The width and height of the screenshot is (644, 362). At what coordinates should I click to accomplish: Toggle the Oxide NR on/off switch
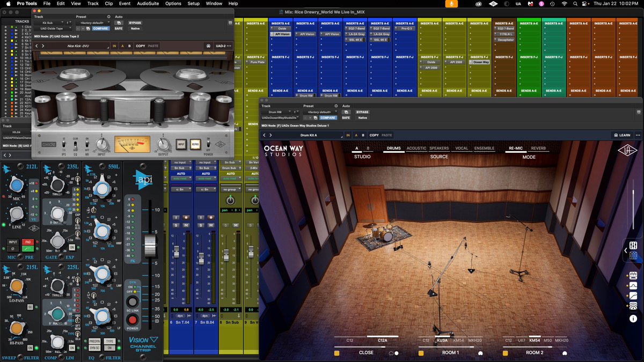pos(87,145)
